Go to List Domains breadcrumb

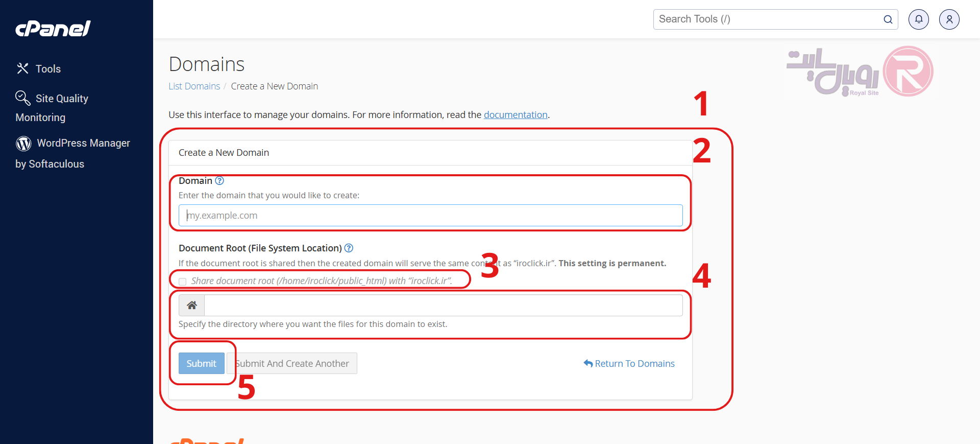tap(194, 86)
